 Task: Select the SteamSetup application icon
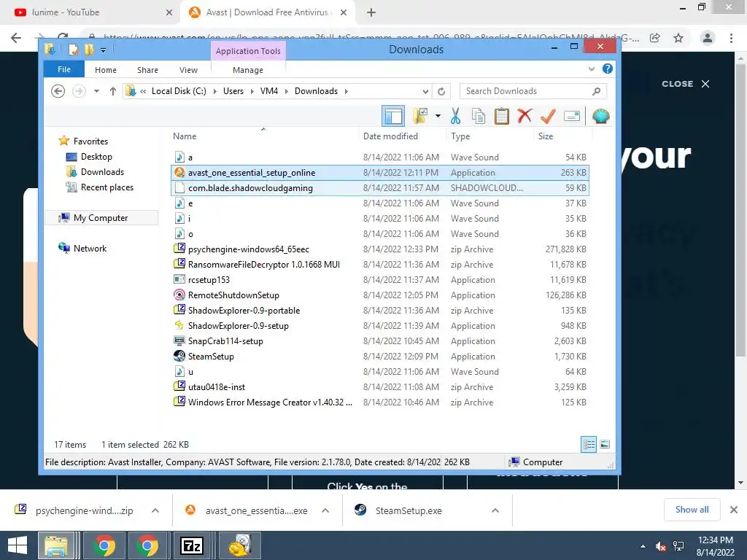click(179, 356)
